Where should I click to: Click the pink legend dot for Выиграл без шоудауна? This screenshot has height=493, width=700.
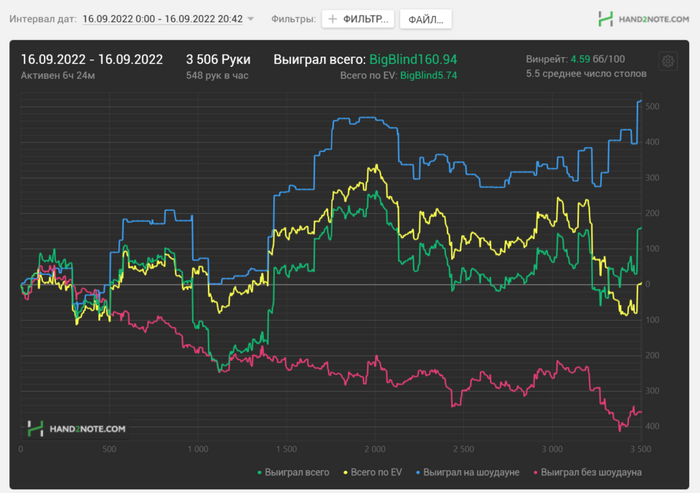[x=536, y=472]
